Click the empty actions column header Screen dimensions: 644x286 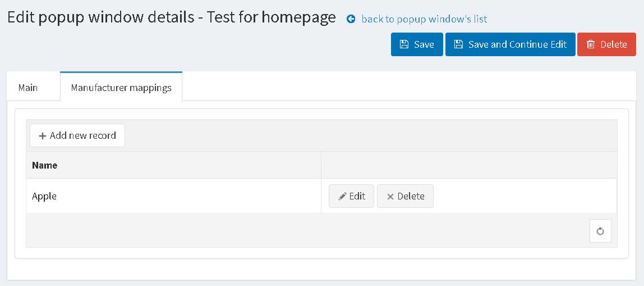point(469,165)
